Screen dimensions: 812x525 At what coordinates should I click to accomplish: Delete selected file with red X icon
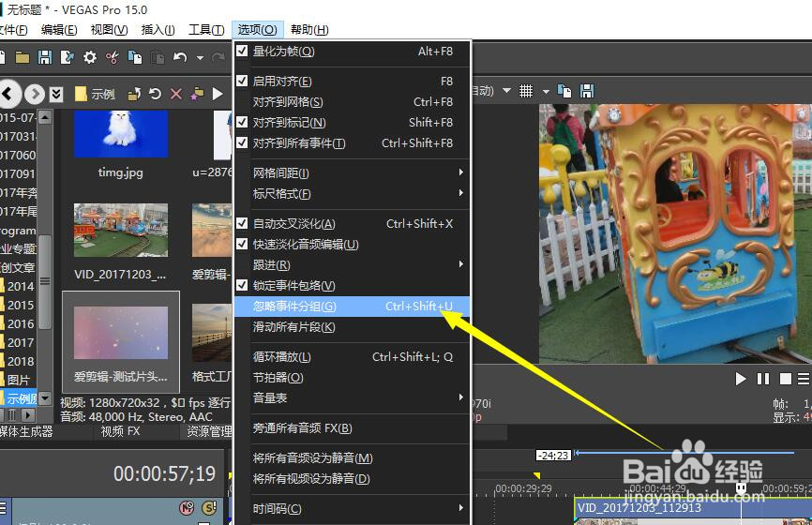[176, 94]
